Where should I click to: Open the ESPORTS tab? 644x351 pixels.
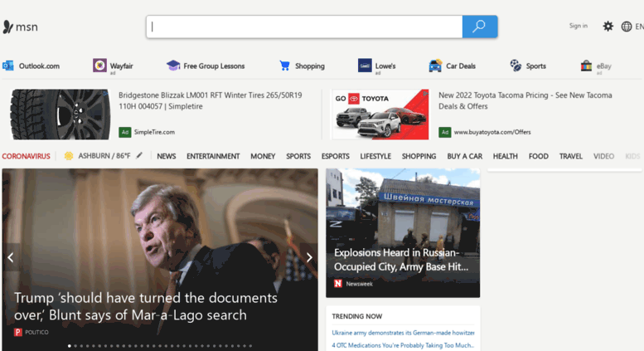[x=335, y=156]
